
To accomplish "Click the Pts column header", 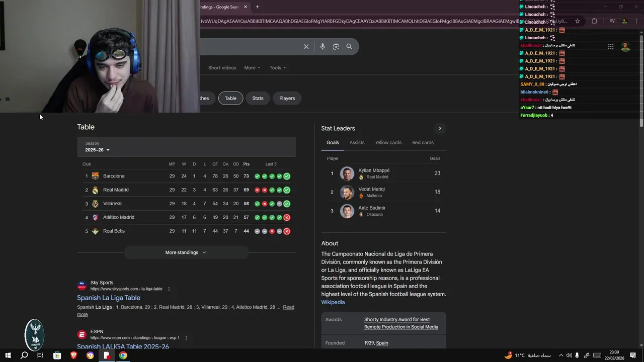I will (x=246, y=164).
